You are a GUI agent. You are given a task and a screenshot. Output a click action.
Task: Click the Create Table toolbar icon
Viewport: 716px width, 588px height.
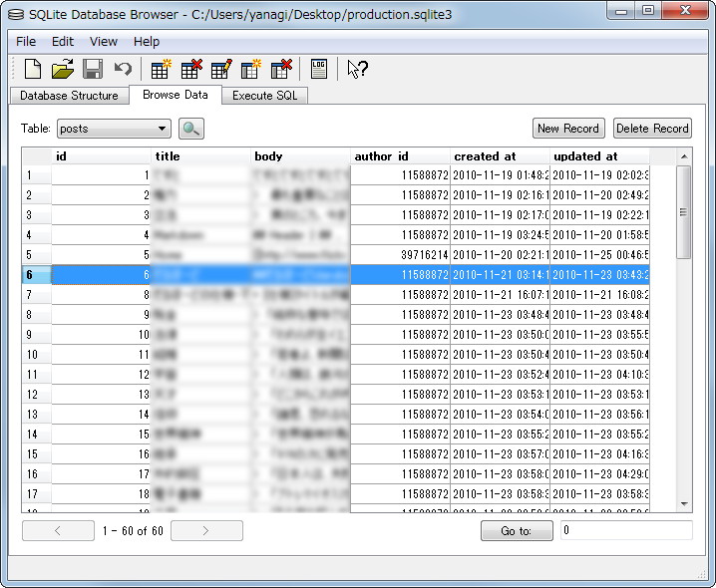pos(161,69)
